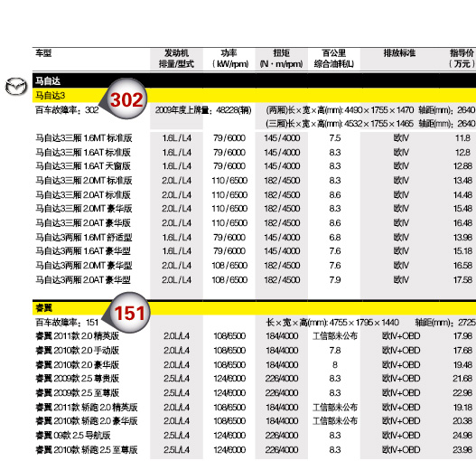Select row 马自达3三厢 2.0MT 豪华版
Screen dimensions: 476x461
[254, 209]
